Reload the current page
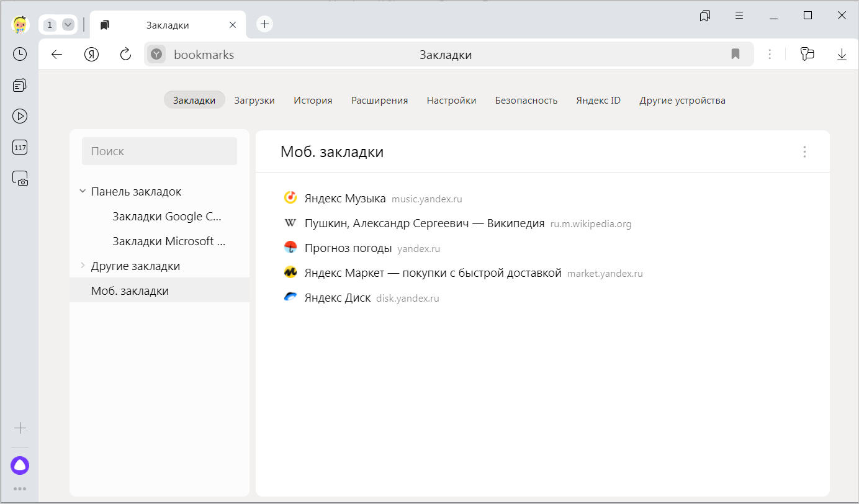The height and width of the screenshot is (504, 859). point(125,55)
